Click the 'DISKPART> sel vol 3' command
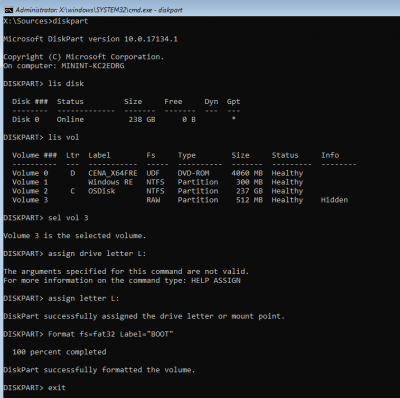This screenshot has width=400, height=398. pos(46,218)
